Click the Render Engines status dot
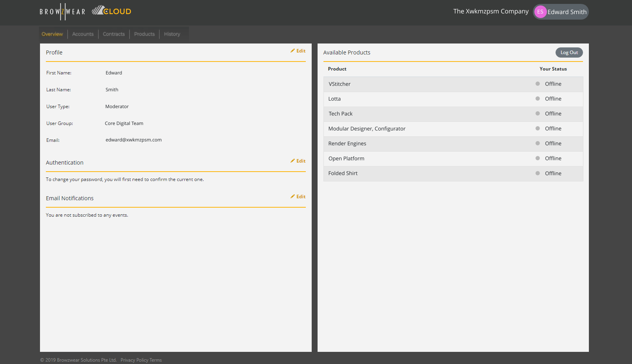The width and height of the screenshot is (632, 364). pyautogui.click(x=538, y=143)
